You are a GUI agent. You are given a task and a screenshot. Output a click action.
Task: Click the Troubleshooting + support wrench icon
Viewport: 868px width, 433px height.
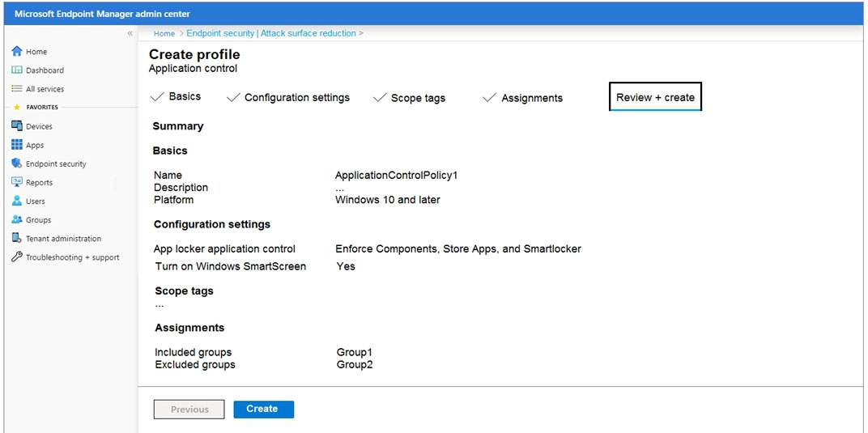click(17, 257)
